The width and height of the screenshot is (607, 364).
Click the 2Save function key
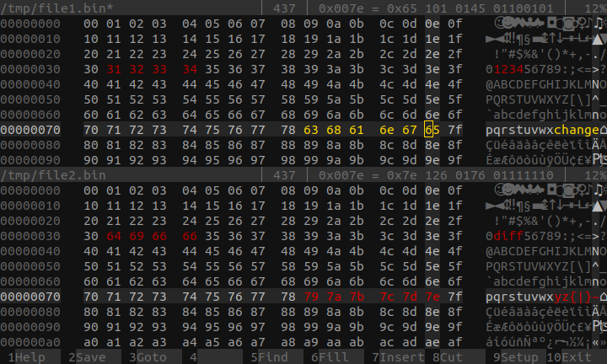[x=87, y=357]
